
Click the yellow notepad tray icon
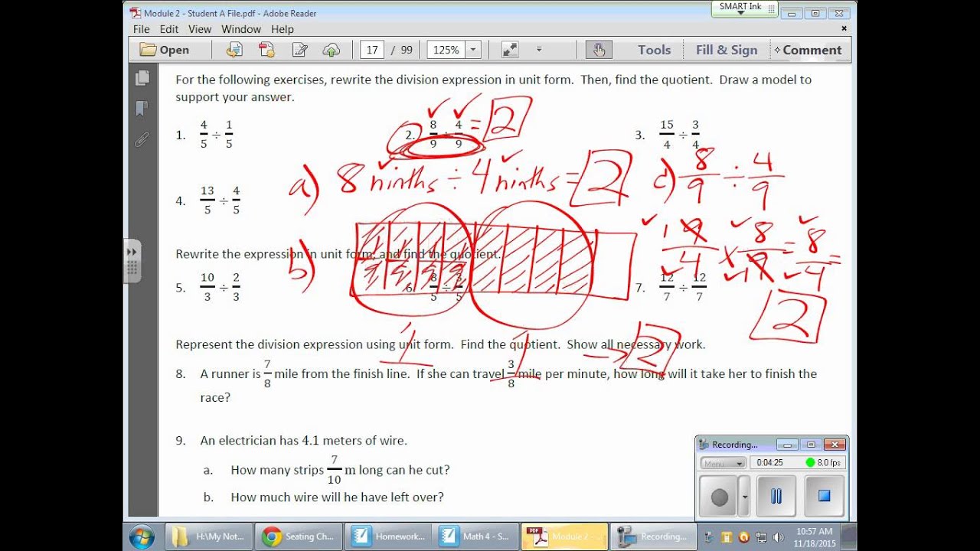[725, 536]
